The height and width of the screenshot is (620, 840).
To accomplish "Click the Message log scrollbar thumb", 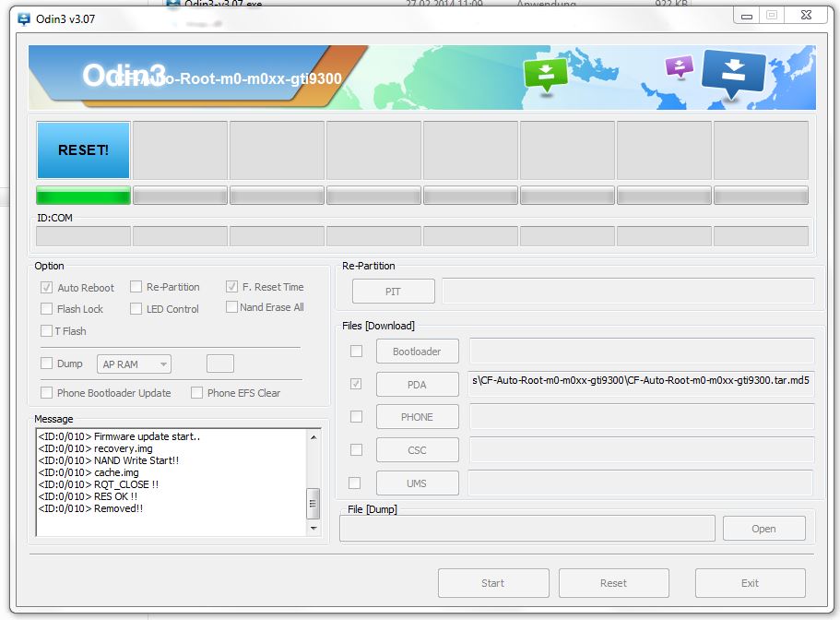I will pyautogui.click(x=314, y=504).
